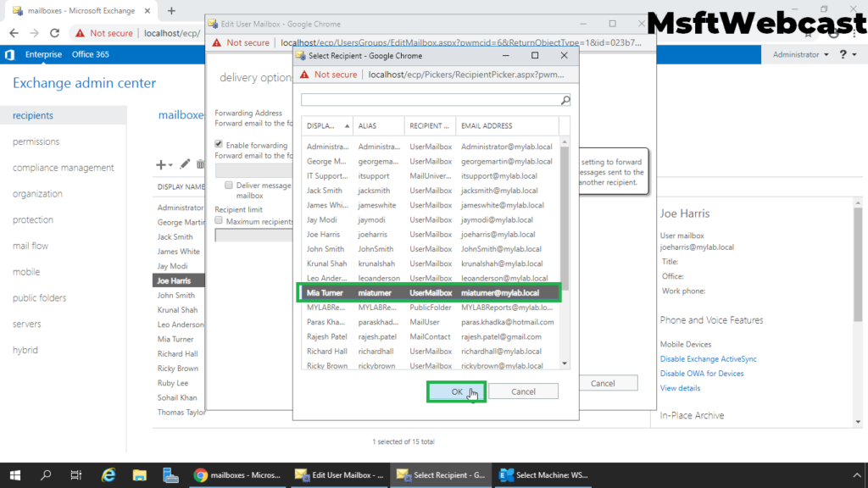Click the recipient search input field
This screenshot has width=868, height=488.
[431, 100]
